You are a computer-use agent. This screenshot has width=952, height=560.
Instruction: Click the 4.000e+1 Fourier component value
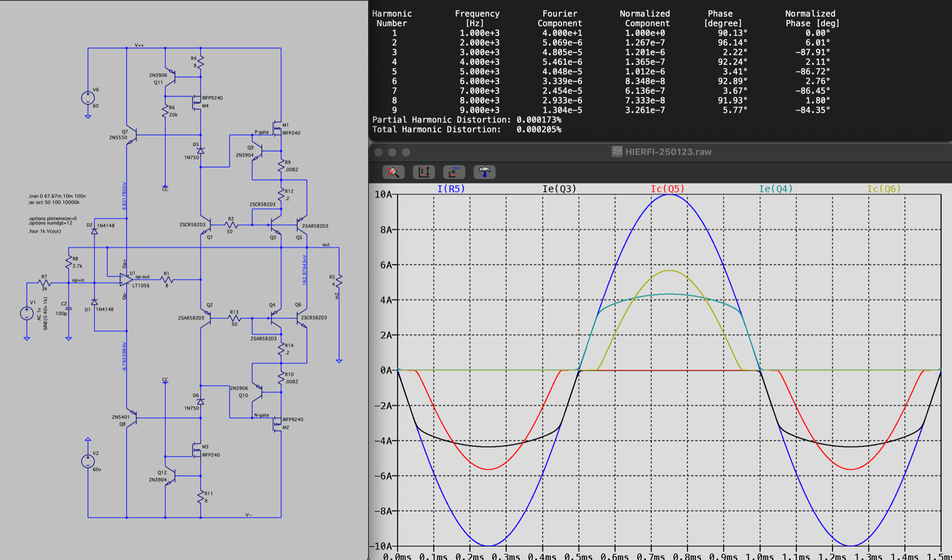[562, 33]
